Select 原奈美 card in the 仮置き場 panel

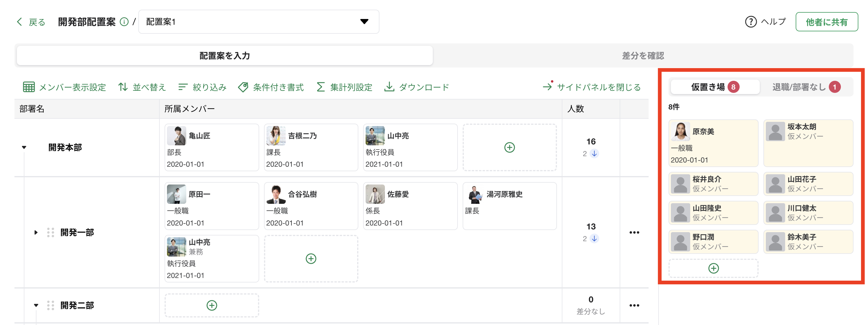coord(713,143)
